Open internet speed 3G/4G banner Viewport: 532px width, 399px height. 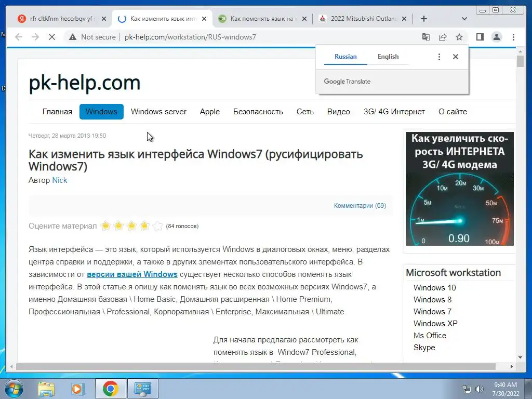point(460,189)
